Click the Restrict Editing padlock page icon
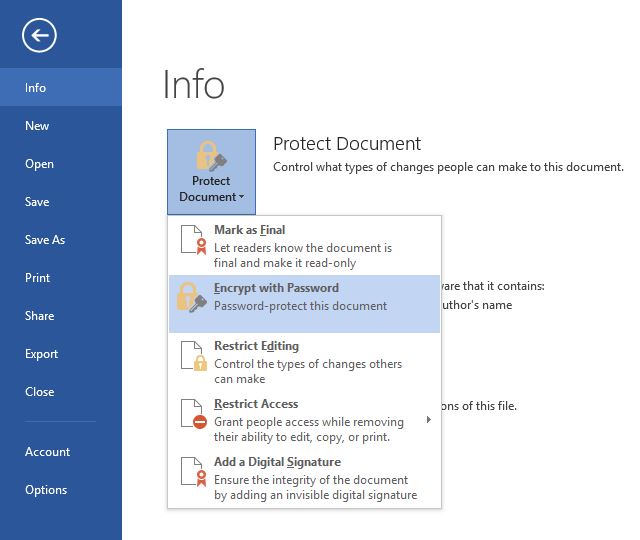640x540 pixels. pyautogui.click(x=194, y=356)
